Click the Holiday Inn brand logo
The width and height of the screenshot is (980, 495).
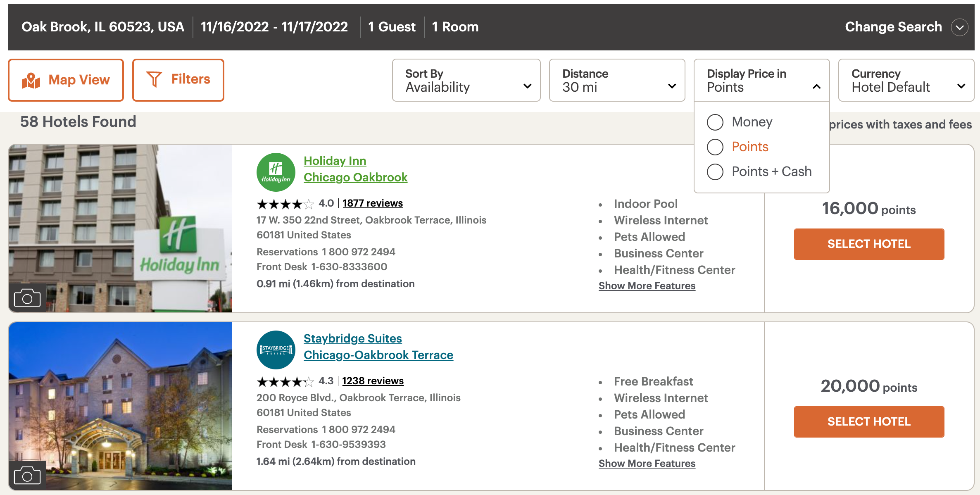point(276,171)
